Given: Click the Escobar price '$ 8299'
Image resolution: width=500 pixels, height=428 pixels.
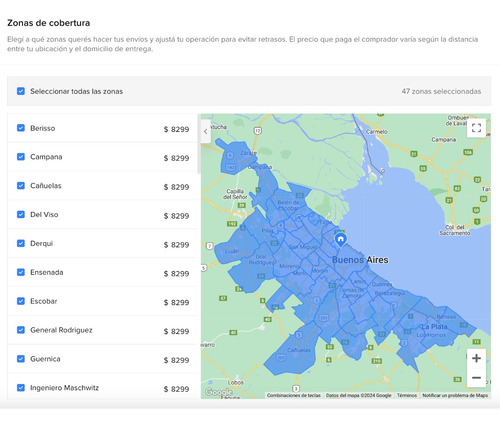Looking at the screenshot, I should 176,302.
